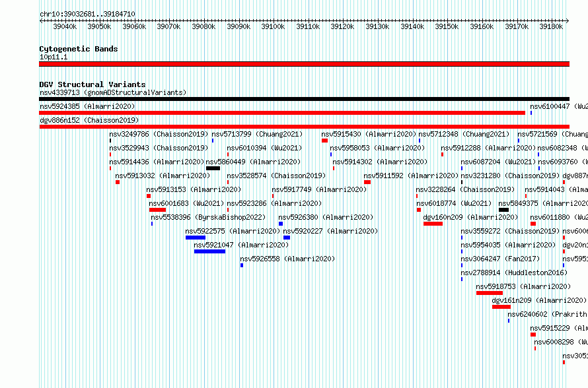Open variant nsv5921047 (Almarri2020) label
Image resolution: width=588 pixels, height=388 pixels.
241,245
